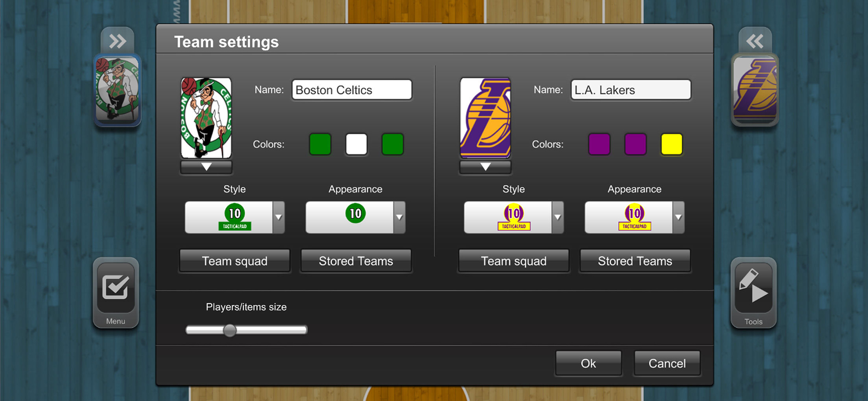868x401 pixels.
Task: Open logo dropdown below Lakers logo
Action: click(485, 167)
